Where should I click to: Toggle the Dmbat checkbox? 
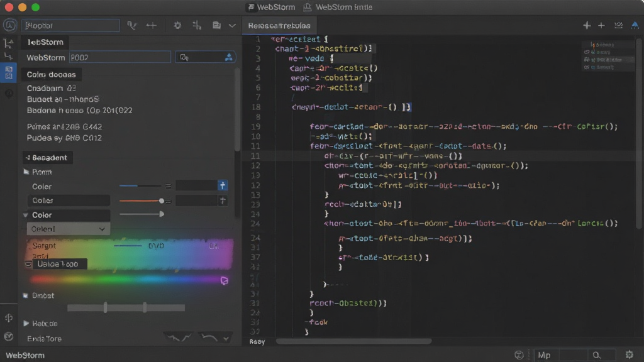click(x=25, y=295)
